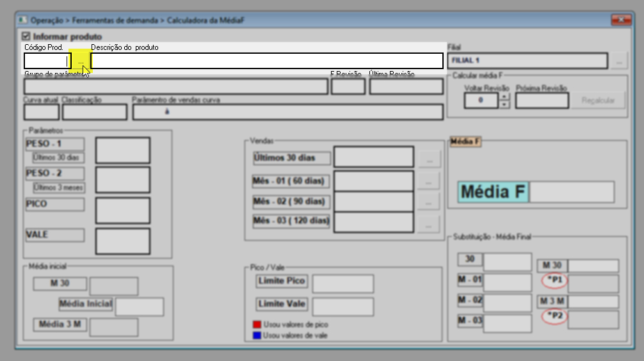Viewport: 644px width, 361px height.
Task: Click the Código Prod. input field
Action: tap(47, 61)
